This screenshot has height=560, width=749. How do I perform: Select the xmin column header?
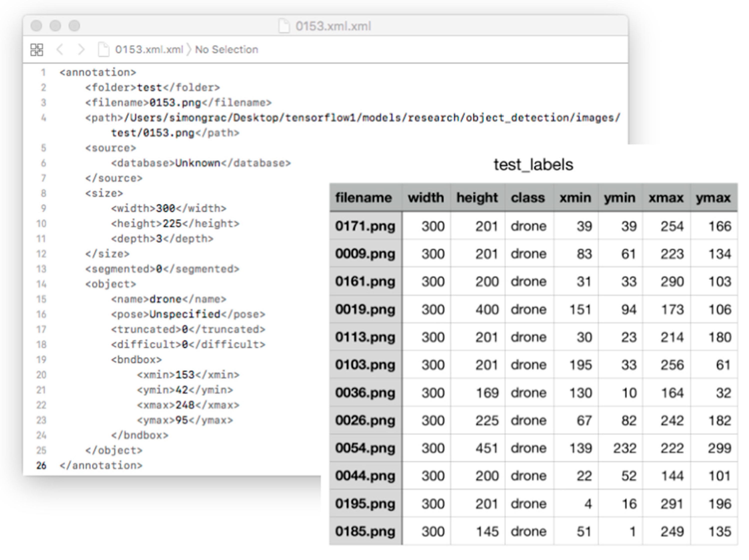(x=575, y=198)
